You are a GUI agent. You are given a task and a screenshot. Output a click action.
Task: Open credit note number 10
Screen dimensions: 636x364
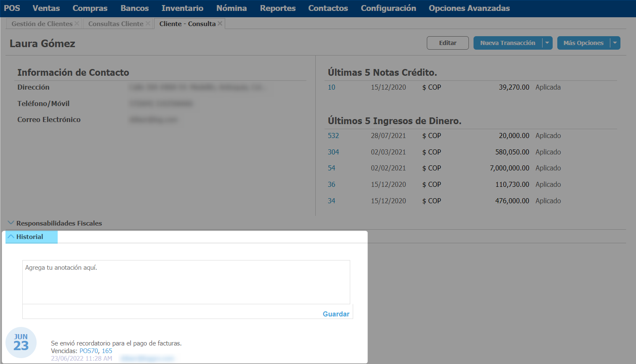pyautogui.click(x=332, y=88)
